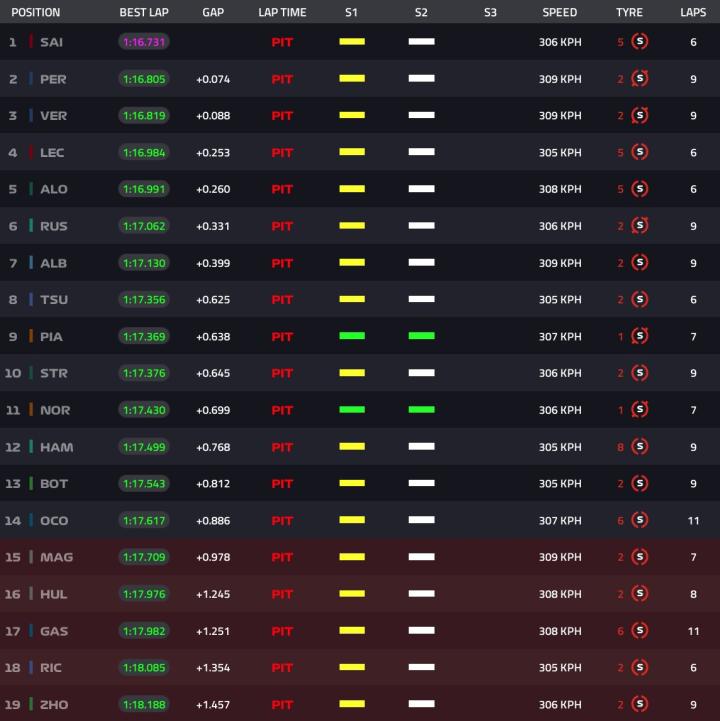Click the POSITION column header
720x721 pixels.
(36, 13)
